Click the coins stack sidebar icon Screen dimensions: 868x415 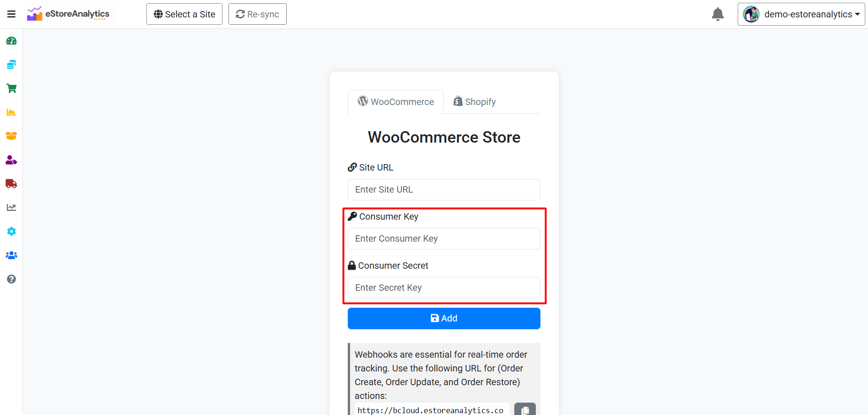pyautogui.click(x=11, y=65)
